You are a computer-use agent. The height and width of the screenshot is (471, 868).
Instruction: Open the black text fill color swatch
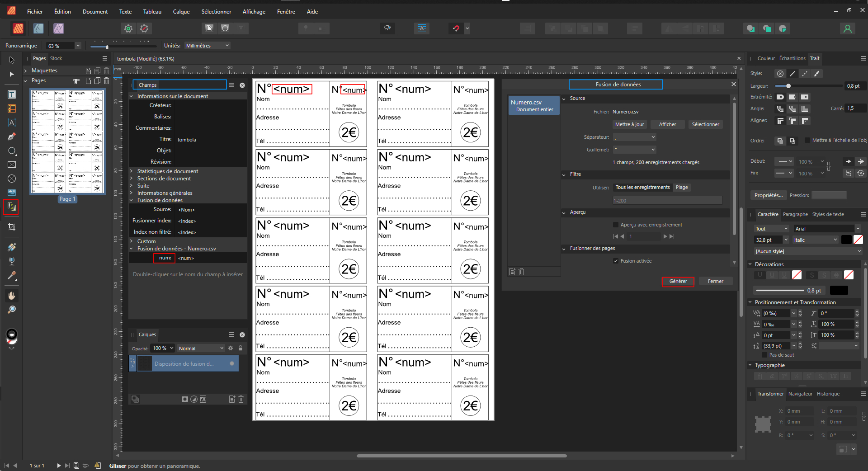coord(846,240)
